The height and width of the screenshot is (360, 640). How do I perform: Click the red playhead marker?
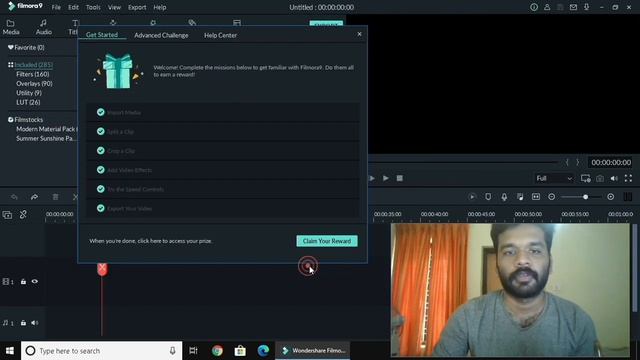(102, 269)
